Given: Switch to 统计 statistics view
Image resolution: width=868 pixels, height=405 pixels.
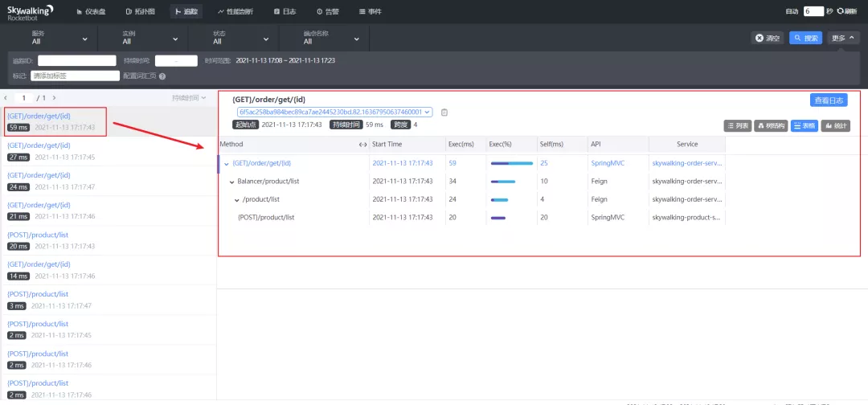Looking at the screenshot, I should [x=835, y=125].
